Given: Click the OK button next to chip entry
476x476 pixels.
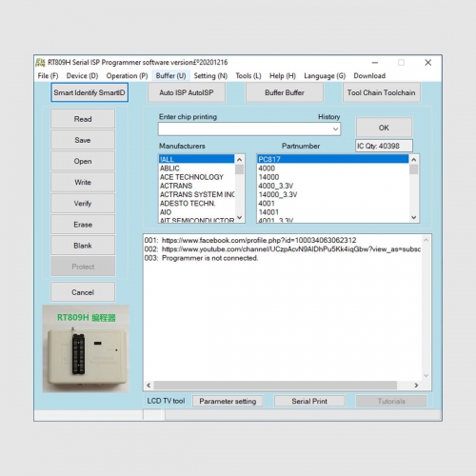Looking at the screenshot, I should pos(384,128).
